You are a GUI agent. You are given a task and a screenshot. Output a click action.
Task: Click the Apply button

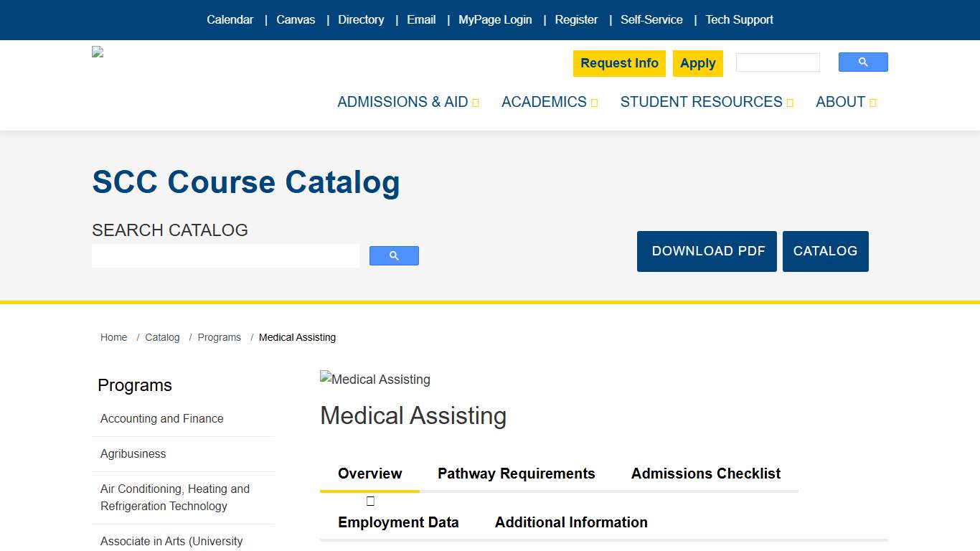(x=697, y=63)
